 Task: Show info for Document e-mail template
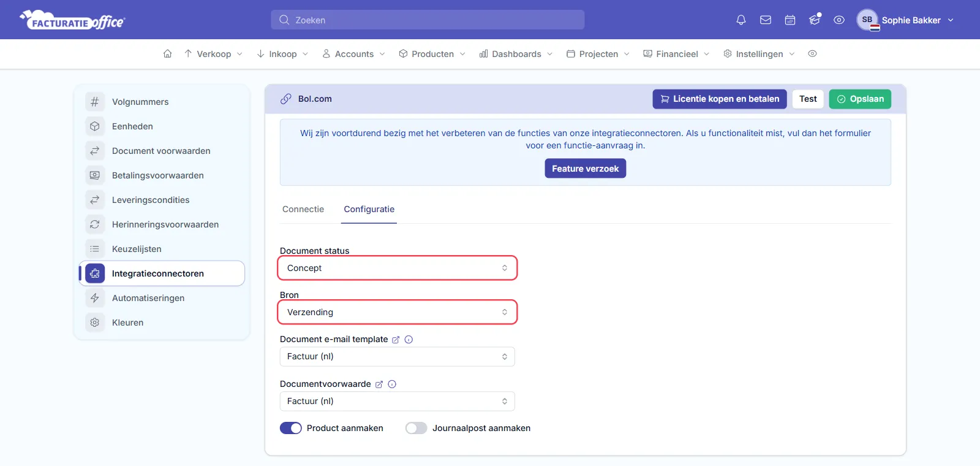pyautogui.click(x=409, y=340)
